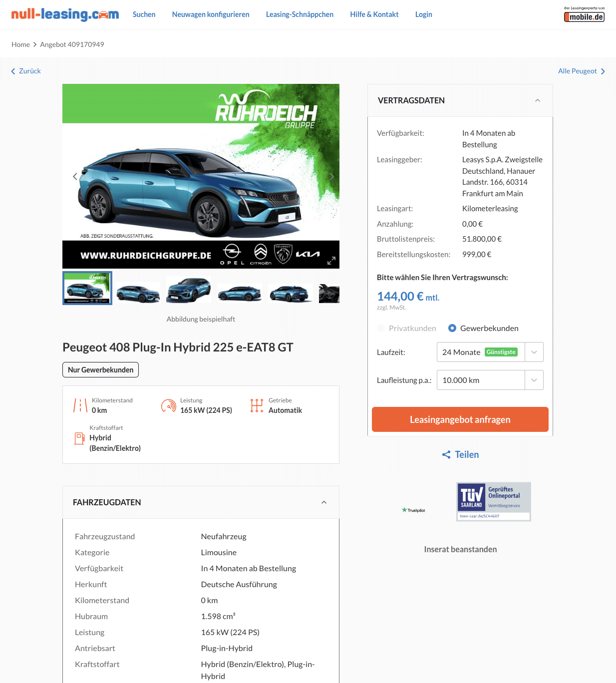Select the Privatkunden radio option
The width and height of the screenshot is (616, 683).
coord(381,328)
